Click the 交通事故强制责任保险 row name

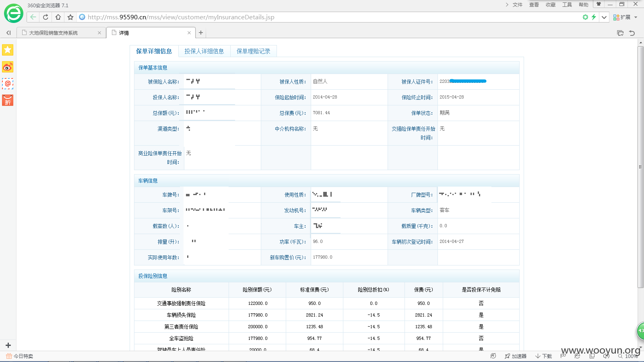(181, 303)
